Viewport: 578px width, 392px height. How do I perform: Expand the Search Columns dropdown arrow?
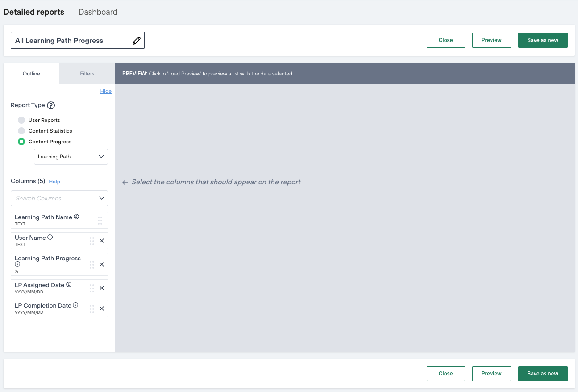click(102, 198)
